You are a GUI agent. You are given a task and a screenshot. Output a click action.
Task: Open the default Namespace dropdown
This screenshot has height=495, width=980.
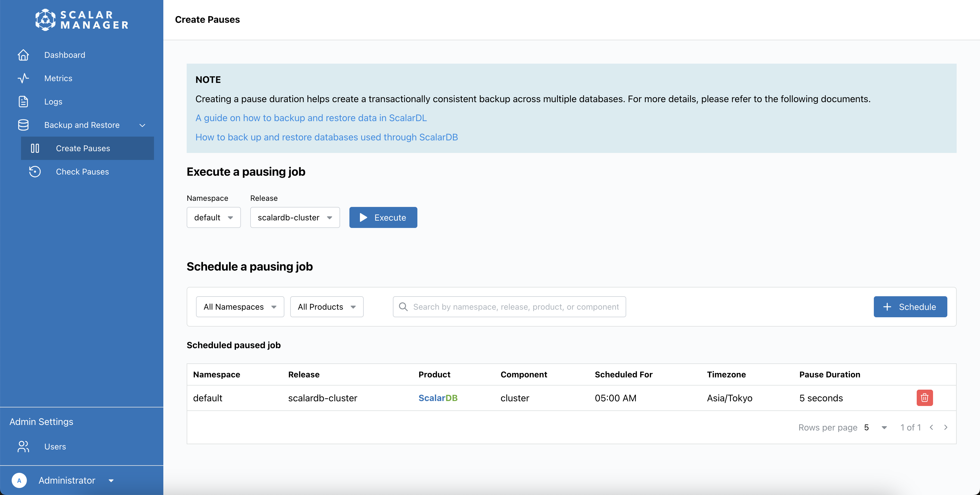coord(213,217)
